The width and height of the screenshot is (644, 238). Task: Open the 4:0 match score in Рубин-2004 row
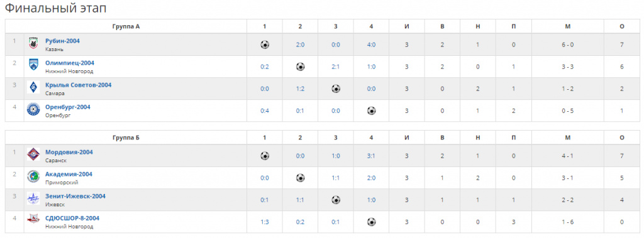pos(371,45)
